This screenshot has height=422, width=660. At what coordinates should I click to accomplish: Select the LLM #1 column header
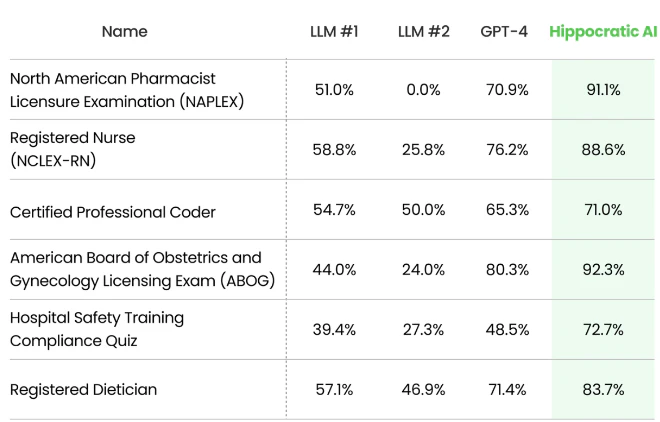click(334, 32)
